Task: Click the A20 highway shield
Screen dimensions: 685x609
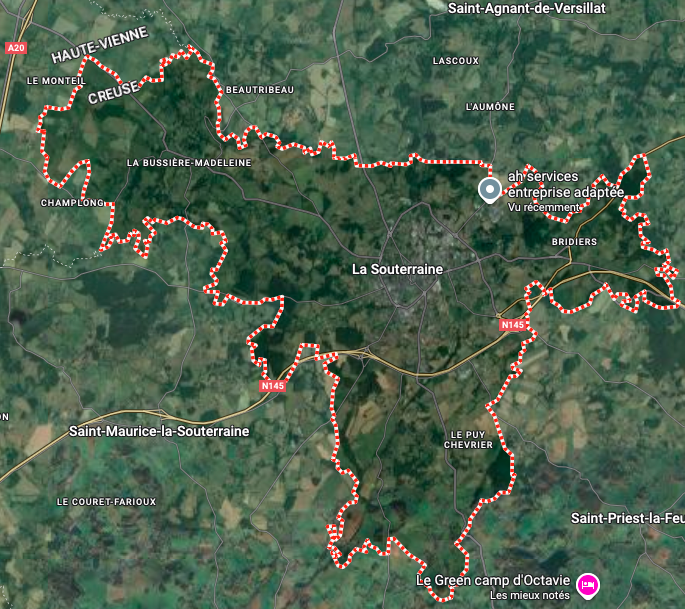Action: (x=16, y=48)
